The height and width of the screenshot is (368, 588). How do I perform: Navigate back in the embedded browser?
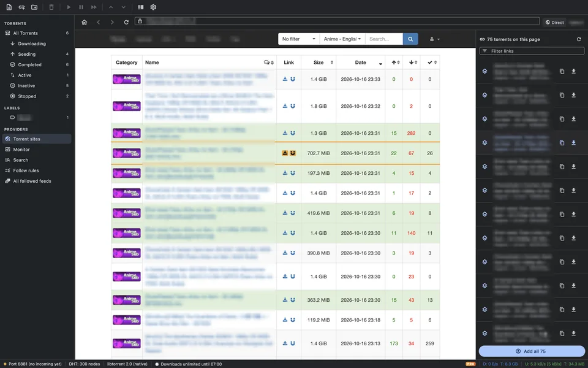click(98, 22)
